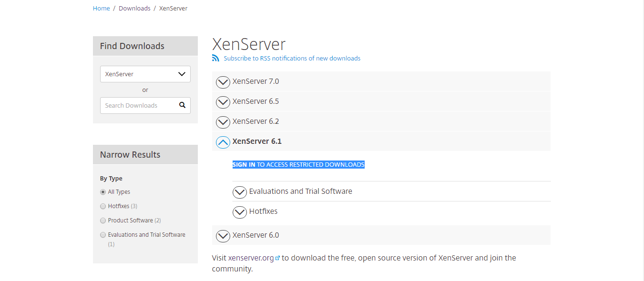Expand XenServer 6.2 chevron icon
This screenshot has width=644, height=281.
[x=223, y=122]
